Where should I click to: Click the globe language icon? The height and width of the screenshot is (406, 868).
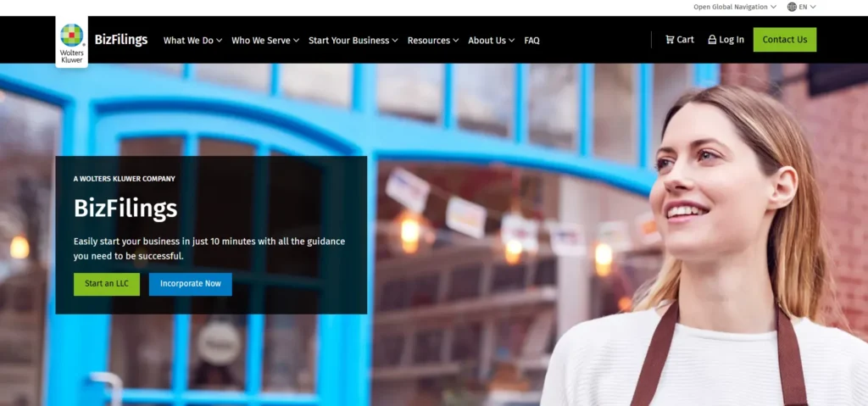(x=792, y=7)
